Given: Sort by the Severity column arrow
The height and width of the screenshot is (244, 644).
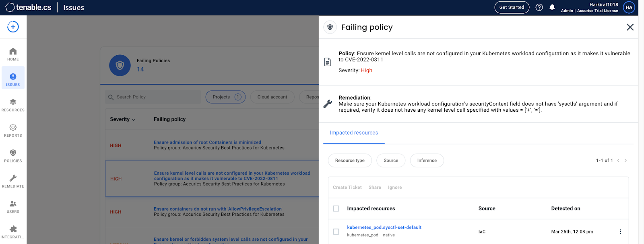Looking at the screenshot, I should (x=134, y=120).
